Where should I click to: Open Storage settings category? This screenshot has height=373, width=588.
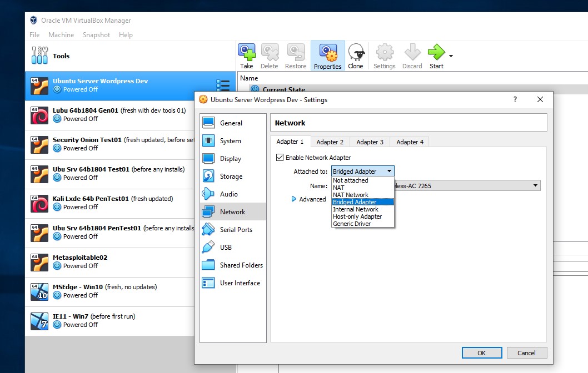tap(233, 176)
